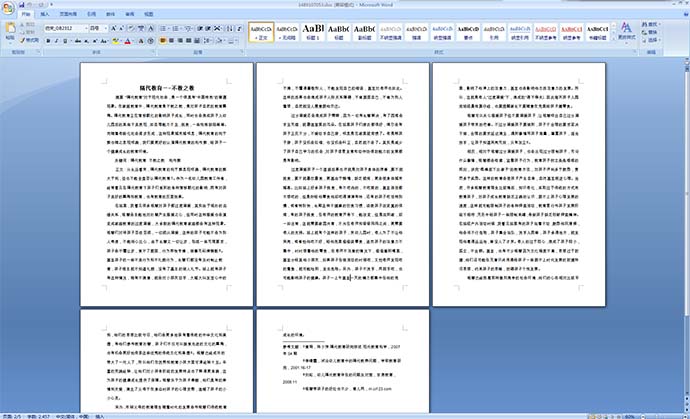
Task: Switch to the References tab
Action: point(91,14)
